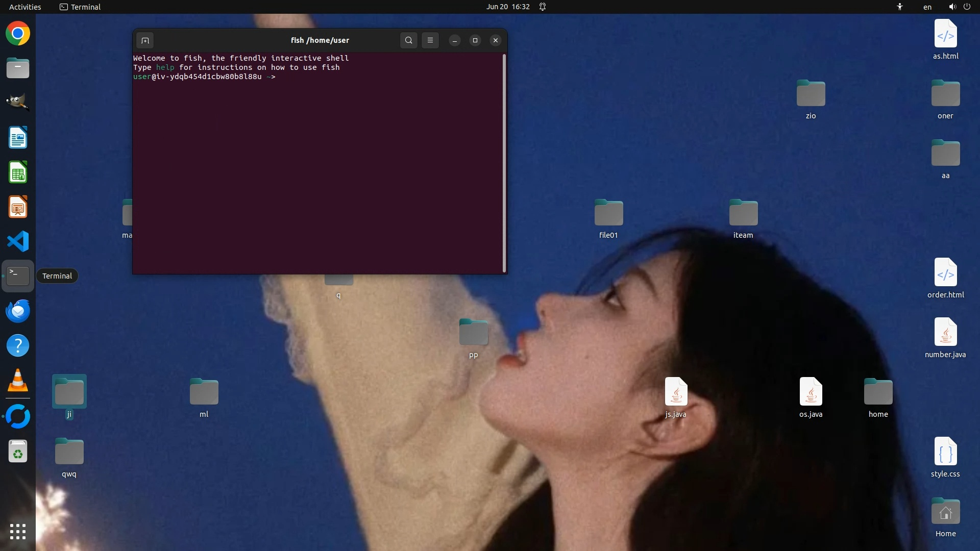Open LibreOffice Impress from dock
This screenshot has height=551, width=980.
[x=18, y=207]
